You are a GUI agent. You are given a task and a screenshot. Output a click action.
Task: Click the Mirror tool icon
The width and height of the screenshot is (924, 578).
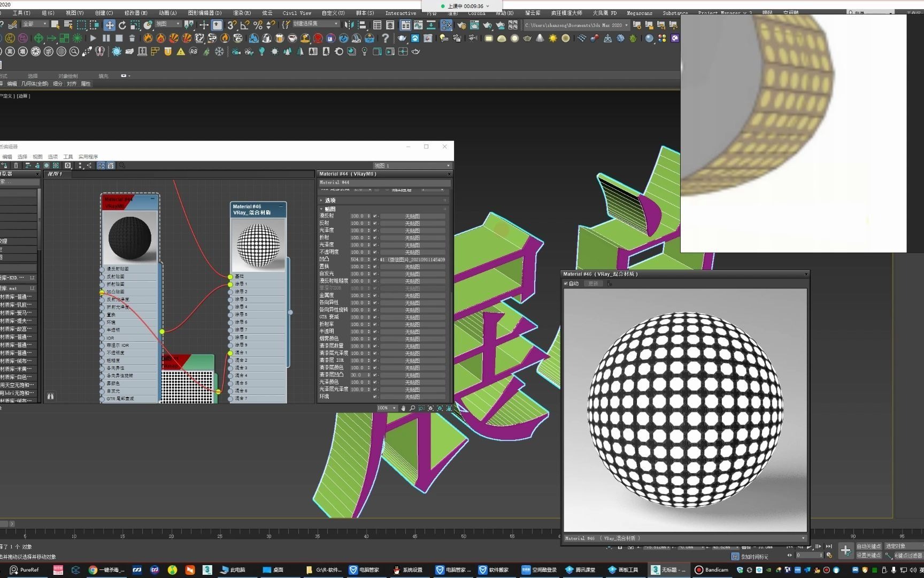coord(350,25)
